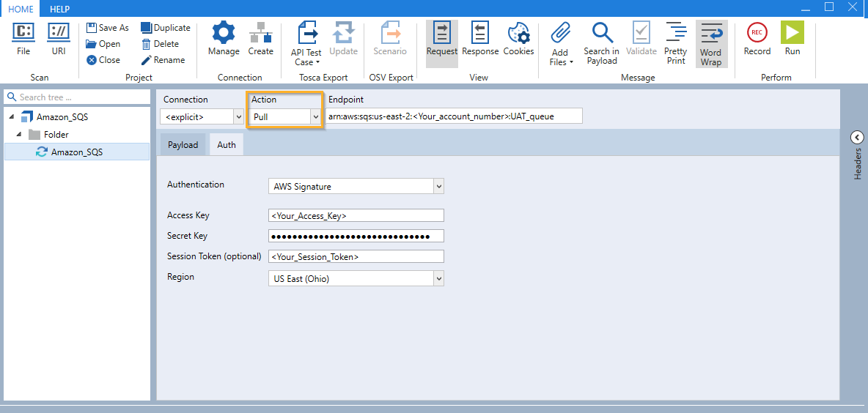Click the Access Key input field
This screenshot has width=868, height=413.
click(x=356, y=215)
